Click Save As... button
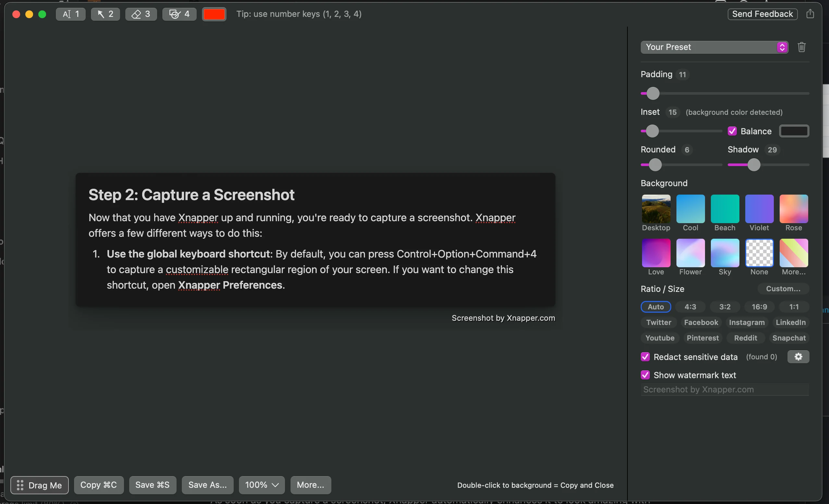829x504 pixels. [x=207, y=485]
